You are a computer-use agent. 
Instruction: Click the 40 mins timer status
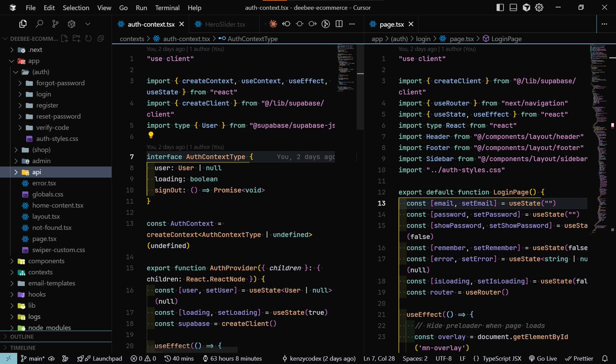pyautogui.click(x=179, y=358)
